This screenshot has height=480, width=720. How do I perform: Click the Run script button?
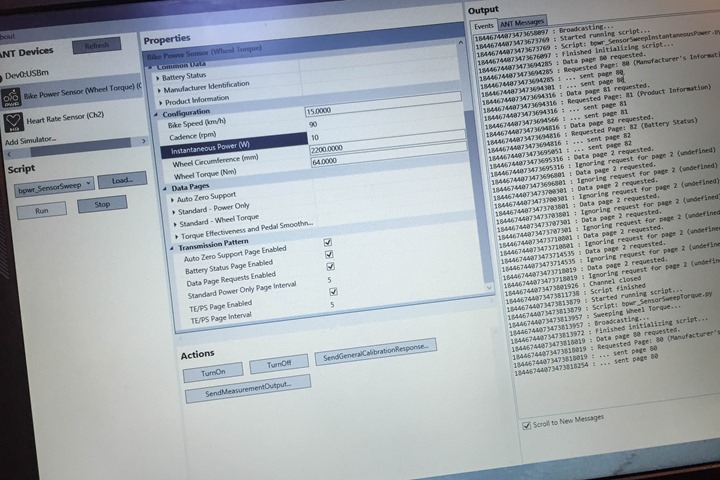(x=43, y=211)
